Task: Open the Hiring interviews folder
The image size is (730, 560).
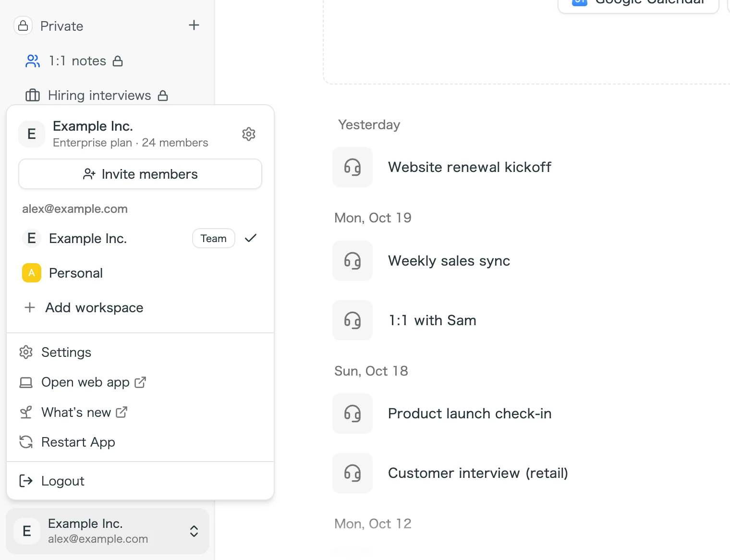Action: click(x=97, y=96)
